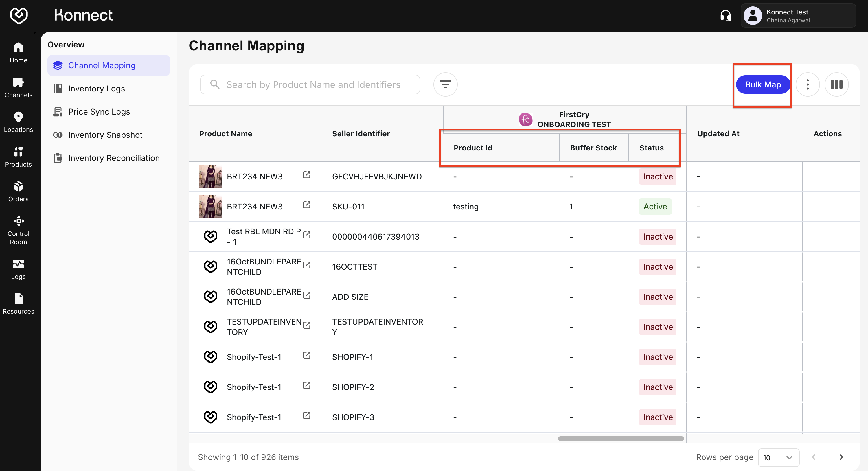Open Inventory Reconciliation menu item
868x471 pixels.
click(108, 158)
